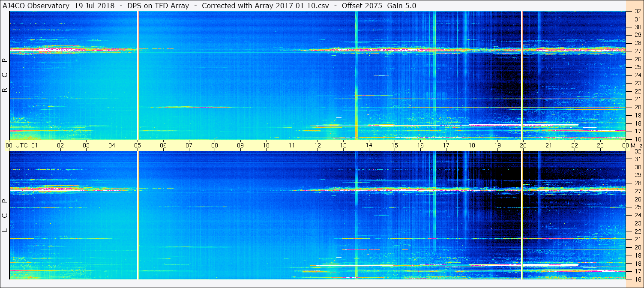
Task: Click the 'L C P' vertical axis label
Action: click(x=5, y=216)
